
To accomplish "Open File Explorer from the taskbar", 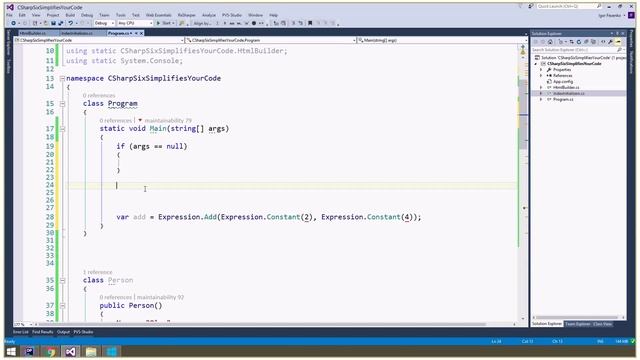I will click(91, 351).
